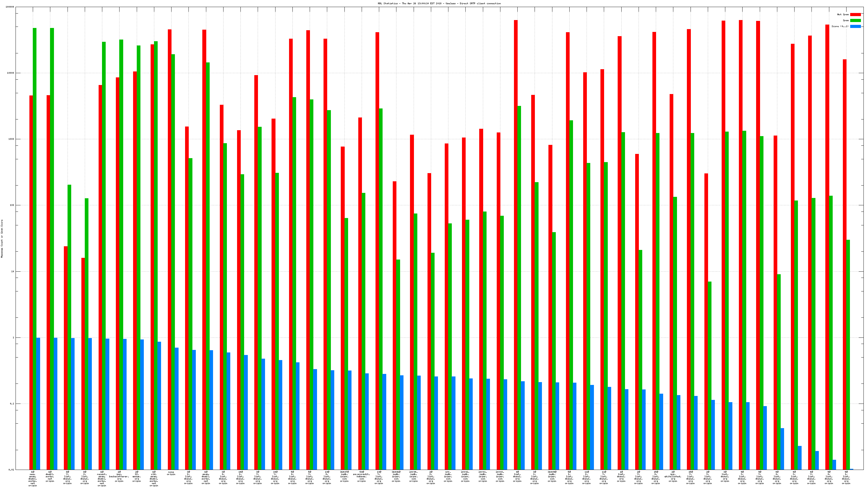Click the 'none origin' x-axis label
868x488 pixels.
point(171,473)
